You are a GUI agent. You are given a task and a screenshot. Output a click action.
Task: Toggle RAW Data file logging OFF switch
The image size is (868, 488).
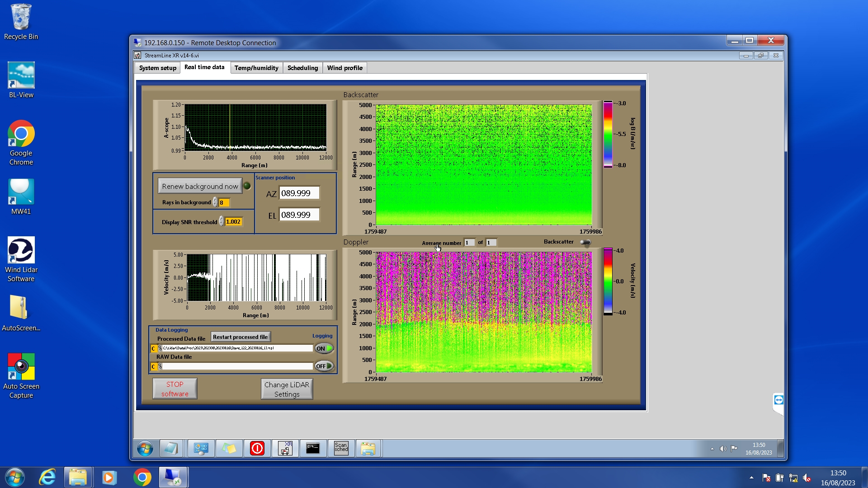(324, 366)
